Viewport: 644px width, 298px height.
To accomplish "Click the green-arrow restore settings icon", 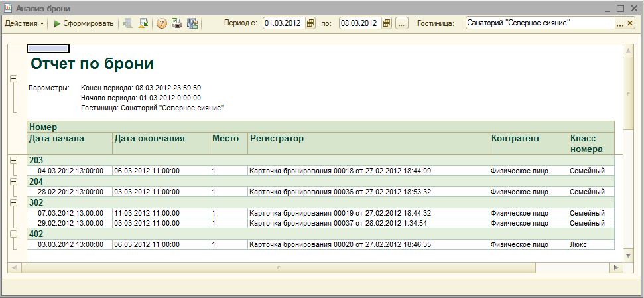I will [143, 23].
